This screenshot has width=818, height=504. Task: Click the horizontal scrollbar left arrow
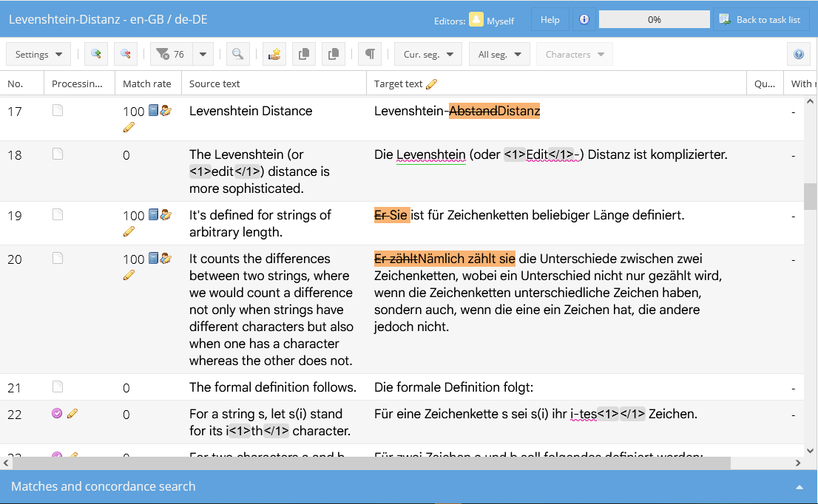coord(6,463)
